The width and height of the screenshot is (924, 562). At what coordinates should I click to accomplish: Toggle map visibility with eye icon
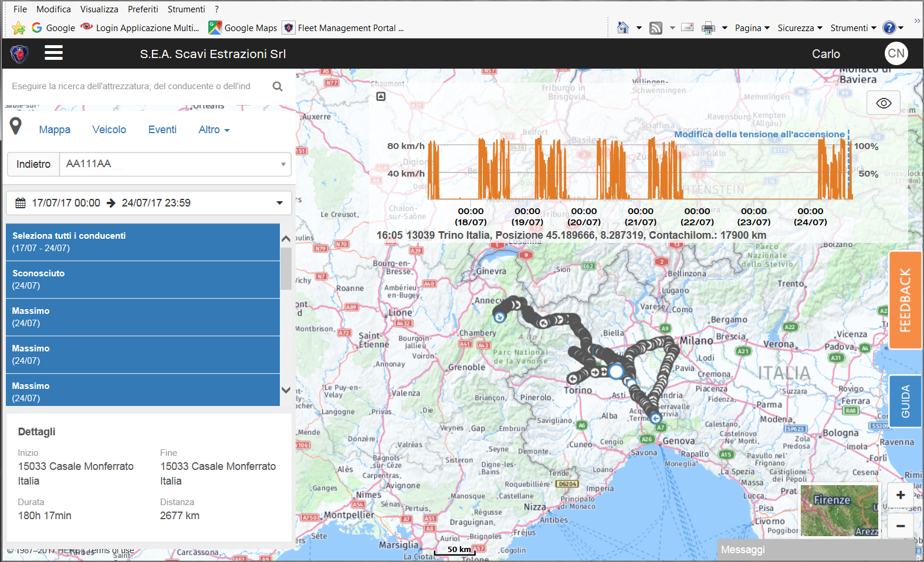click(884, 103)
